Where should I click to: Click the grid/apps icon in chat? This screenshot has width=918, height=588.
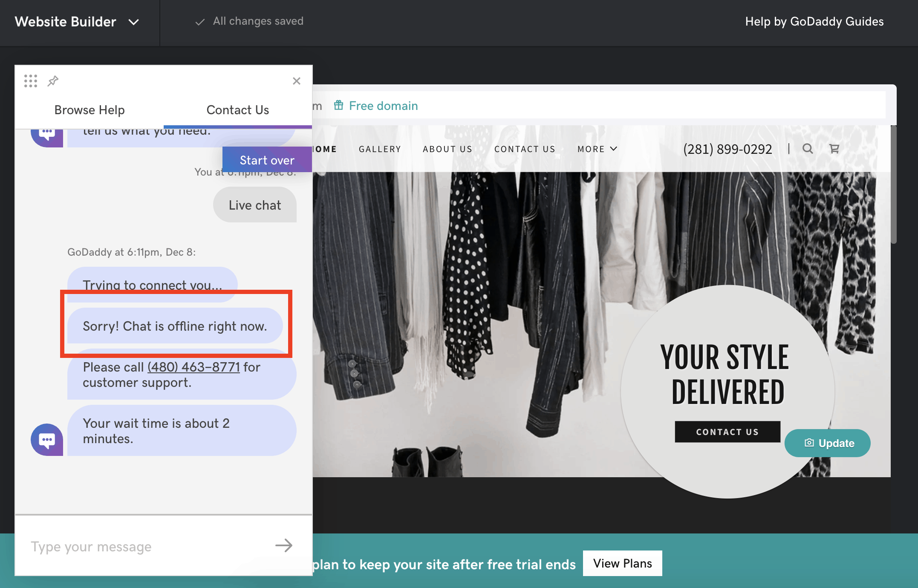point(31,81)
